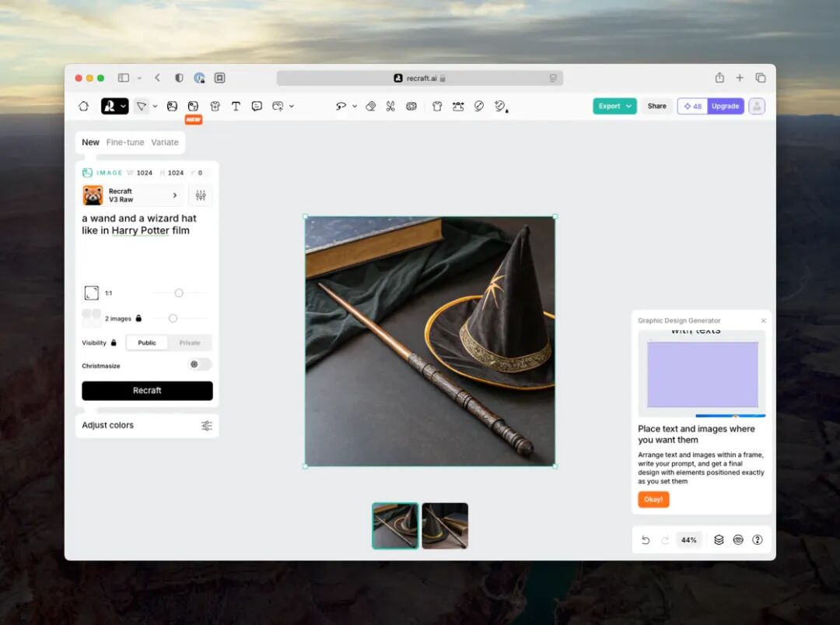Open the model settings sliders icon
Screen dimensions: 840x625
point(201,195)
